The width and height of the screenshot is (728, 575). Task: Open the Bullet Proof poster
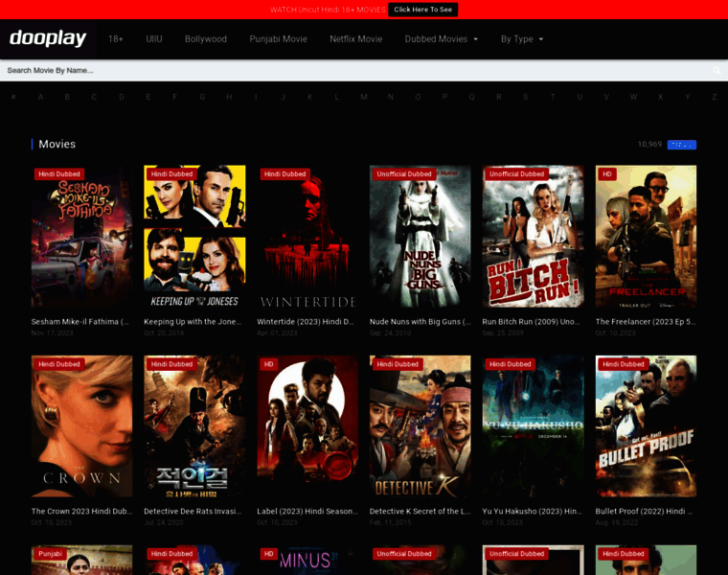tap(646, 426)
